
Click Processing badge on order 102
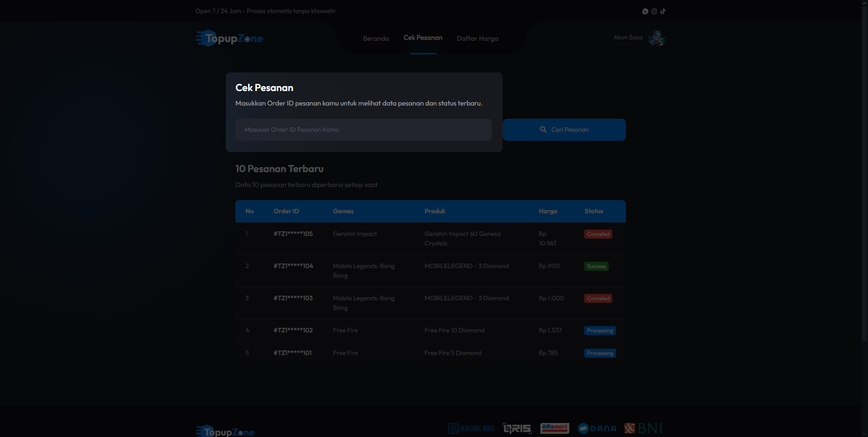coord(600,331)
